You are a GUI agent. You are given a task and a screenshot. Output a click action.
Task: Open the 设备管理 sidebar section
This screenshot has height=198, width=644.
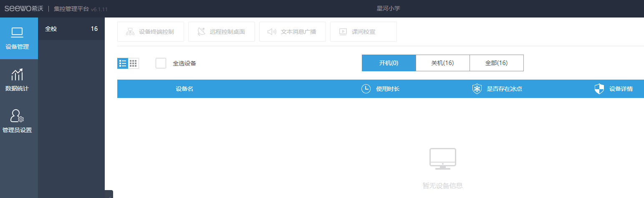19,38
